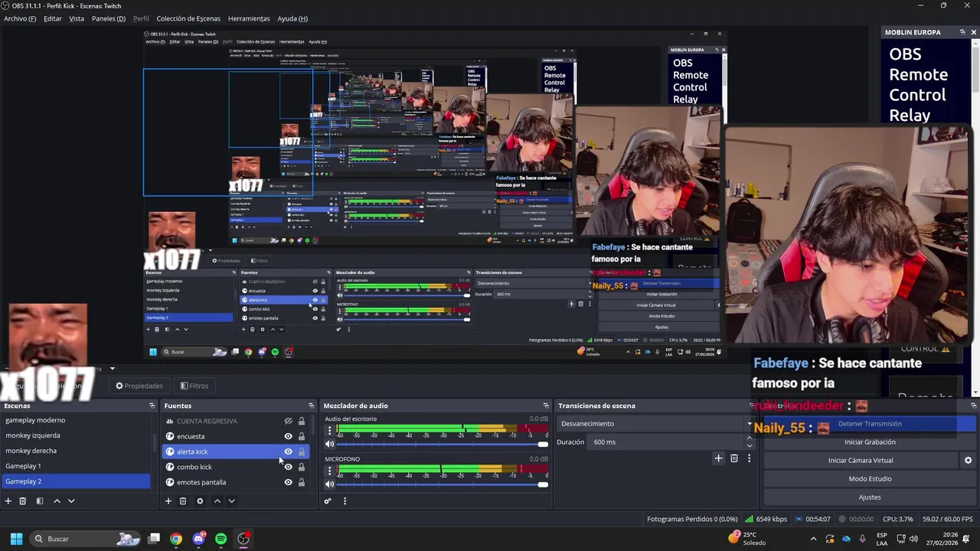The width and height of the screenshot is (980, 551).
Task: Show hidden system tray icons
Action: [813, 539]
